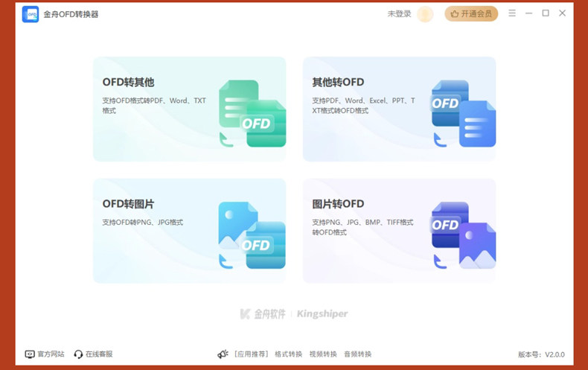
Task: Open the 格式转换 recommended app link
Action: (288, 354)
